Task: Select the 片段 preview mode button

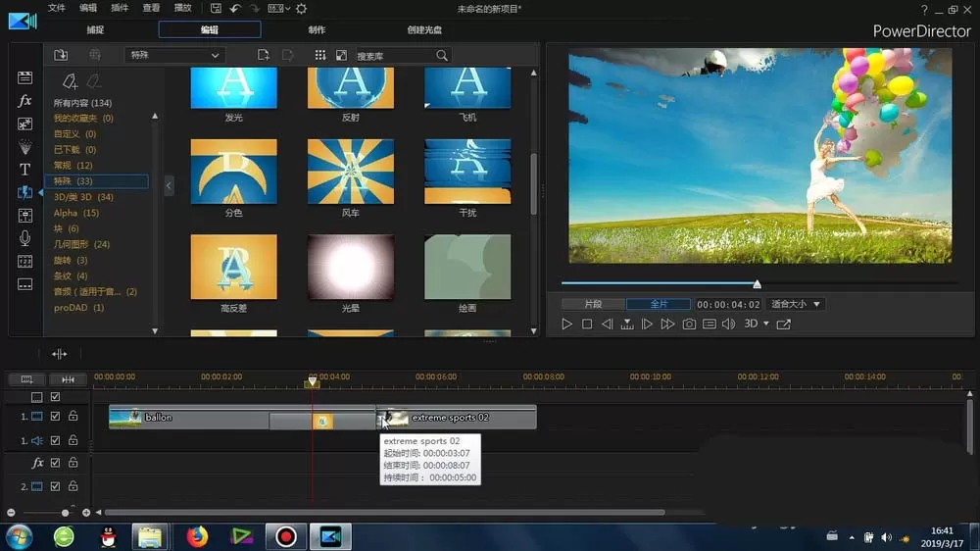Action: (x=593, y=304)
